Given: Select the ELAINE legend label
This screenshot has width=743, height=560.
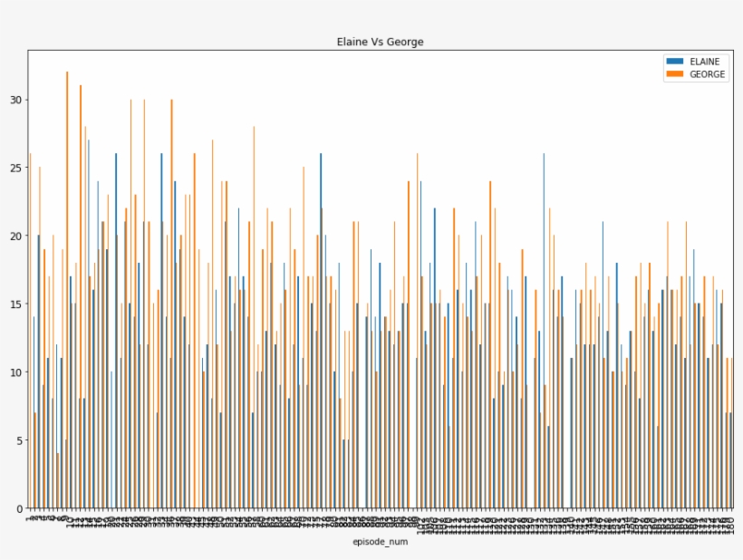Looking at the screenshot, I should coord(704,62).
